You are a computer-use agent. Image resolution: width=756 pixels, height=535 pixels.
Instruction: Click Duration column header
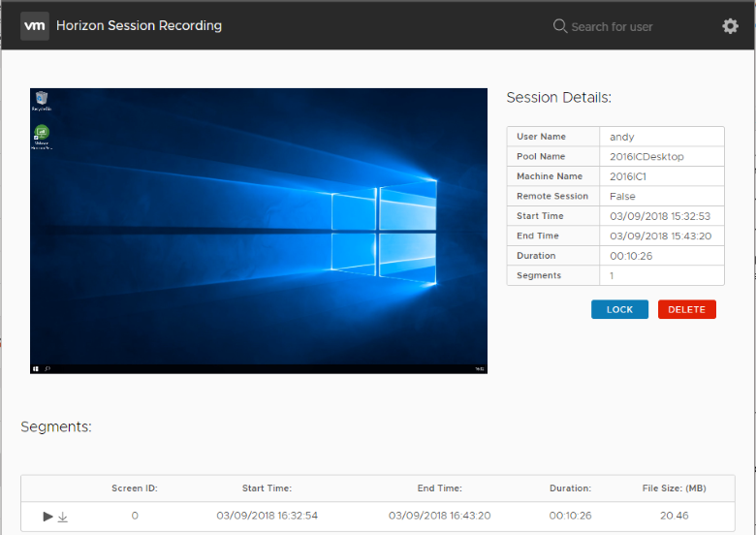570,488
